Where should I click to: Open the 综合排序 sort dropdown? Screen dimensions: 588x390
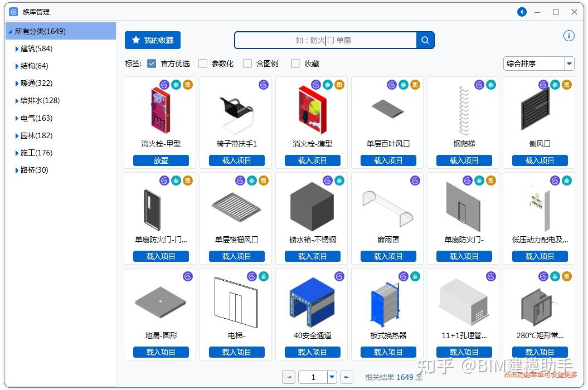[x=569, y=63]
